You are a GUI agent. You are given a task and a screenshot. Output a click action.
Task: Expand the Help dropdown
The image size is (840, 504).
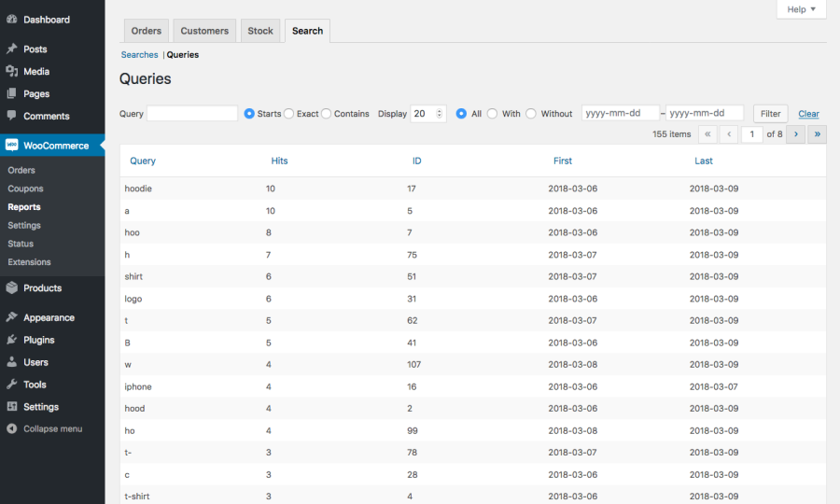point(801,9)
